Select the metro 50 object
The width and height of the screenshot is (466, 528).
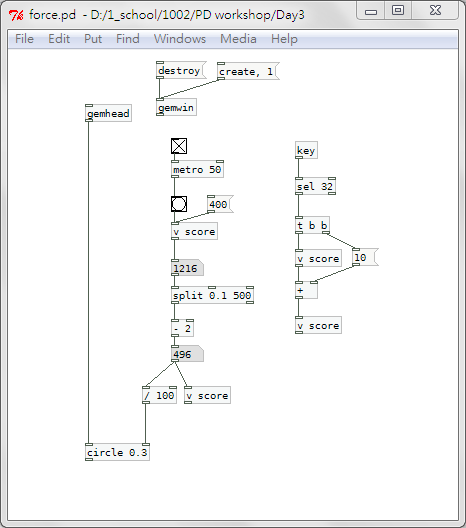coord(197,169)
